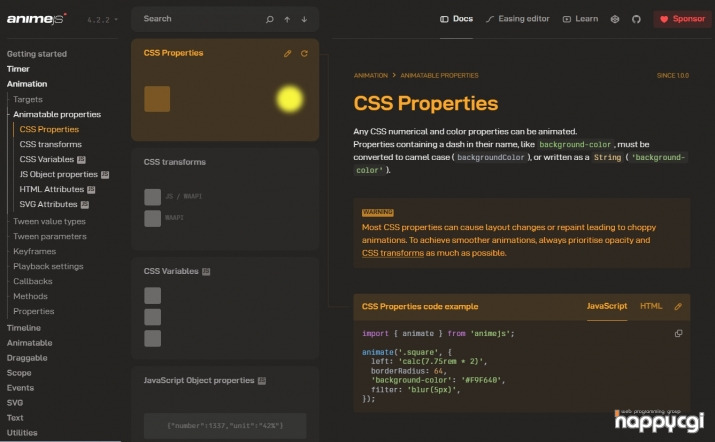
Task: Expand Methods section
Action: [30, 296]
